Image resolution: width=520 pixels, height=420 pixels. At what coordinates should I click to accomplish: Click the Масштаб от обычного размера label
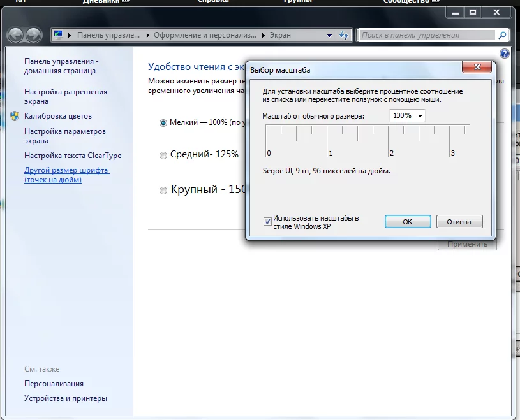313,116
